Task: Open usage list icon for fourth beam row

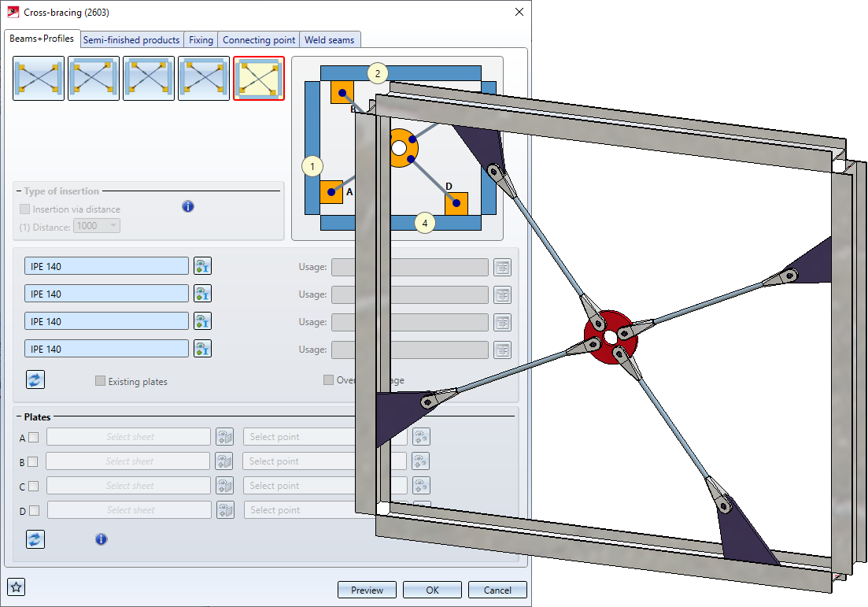Action: pyautogui.click(x=502, y=350)
